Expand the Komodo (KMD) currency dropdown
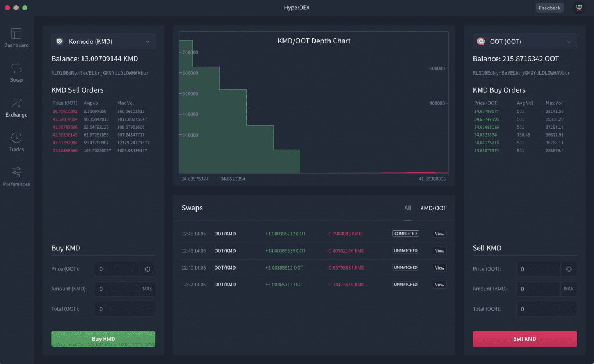The width and height of the screenshot is (594, 364). coord(103,42)
